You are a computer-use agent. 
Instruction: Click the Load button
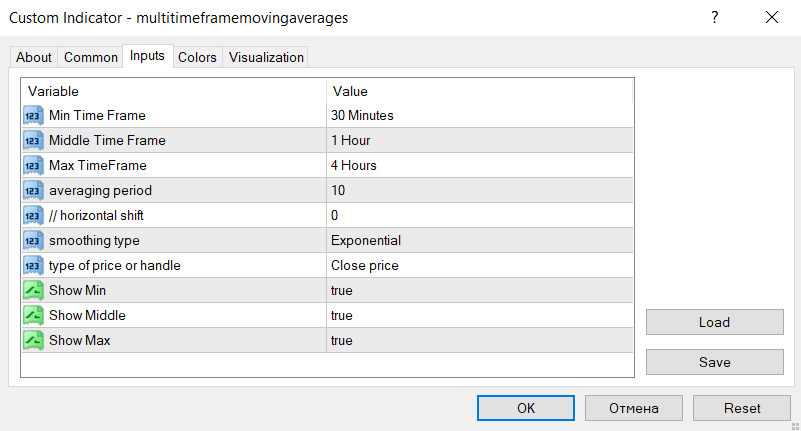[715, 322]
